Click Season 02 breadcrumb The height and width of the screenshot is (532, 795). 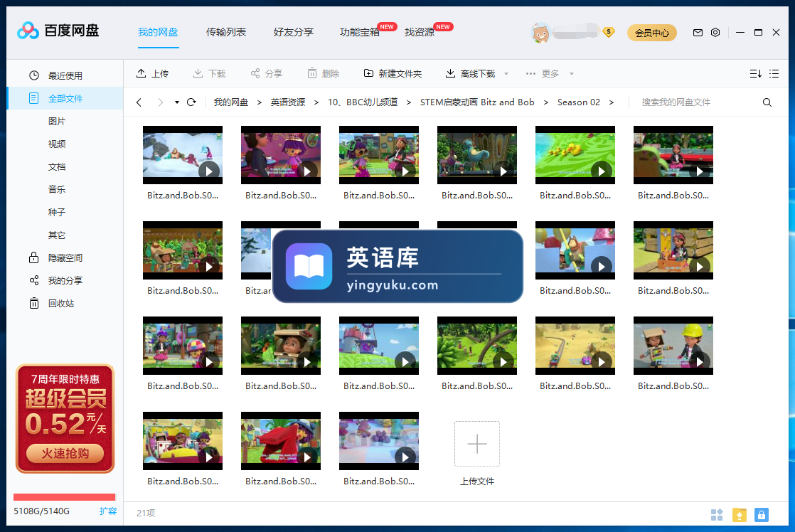coord(579,102)
